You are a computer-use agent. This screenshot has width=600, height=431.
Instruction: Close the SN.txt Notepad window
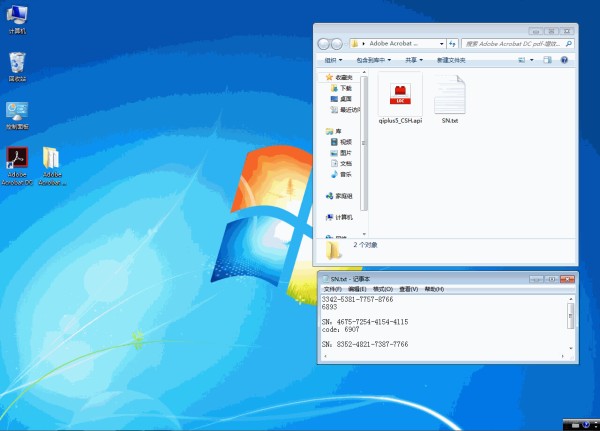click(x=567, y=279)
